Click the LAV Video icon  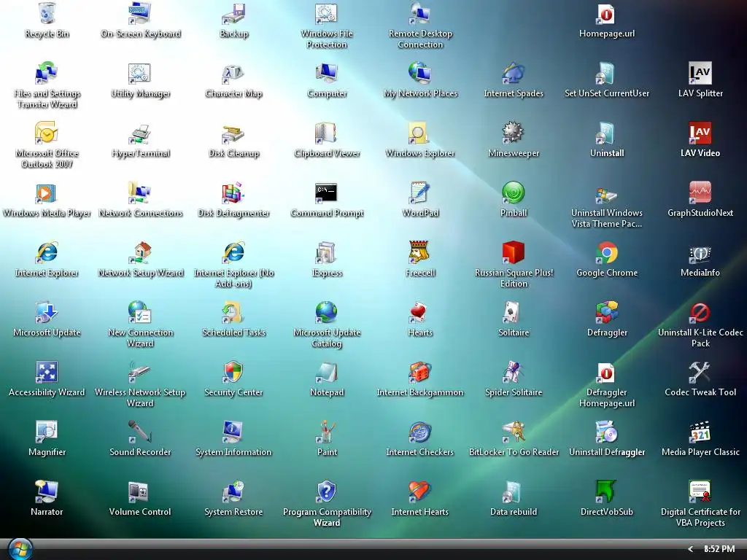click(700, 133)
